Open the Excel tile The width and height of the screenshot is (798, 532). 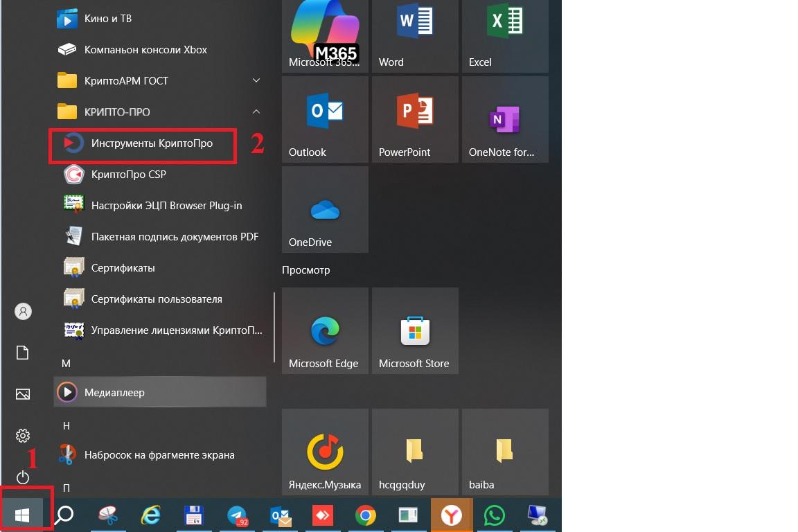[x=505, y=35]
